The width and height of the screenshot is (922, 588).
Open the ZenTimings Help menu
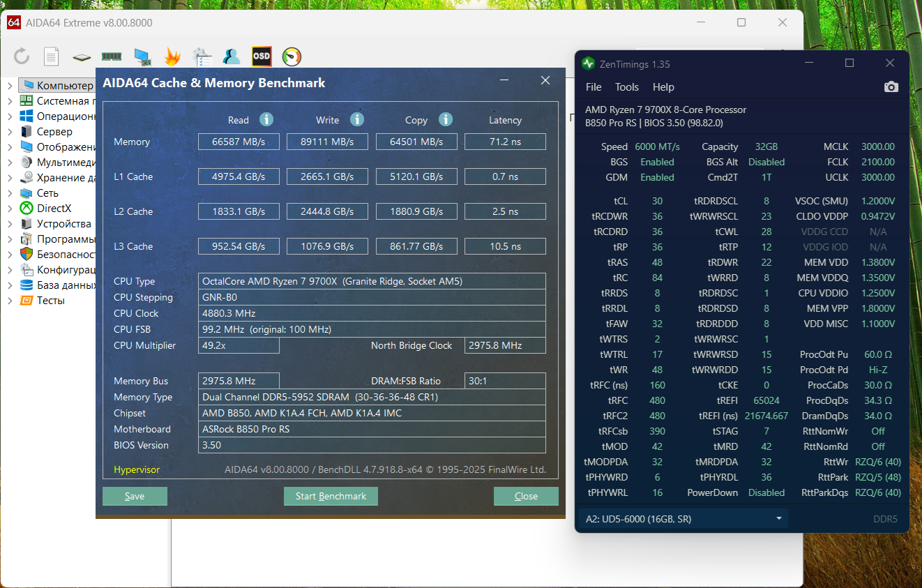pos(663,87)
